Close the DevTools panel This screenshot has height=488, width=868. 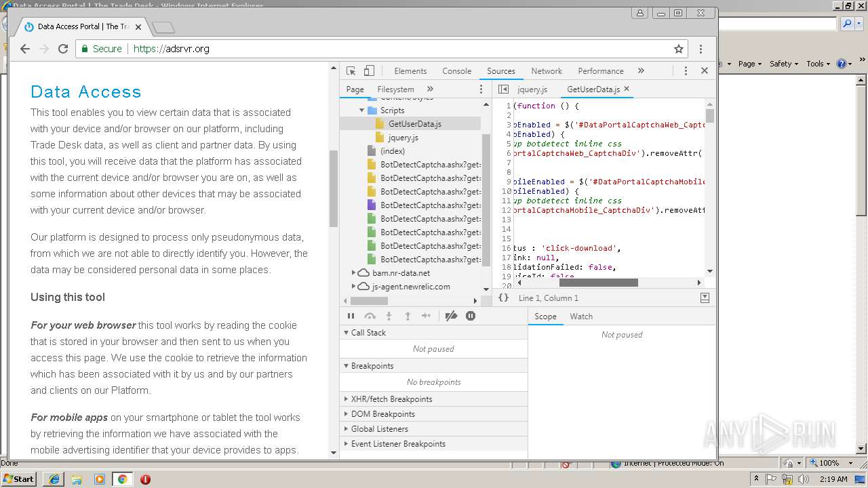(x=704, y=70)
